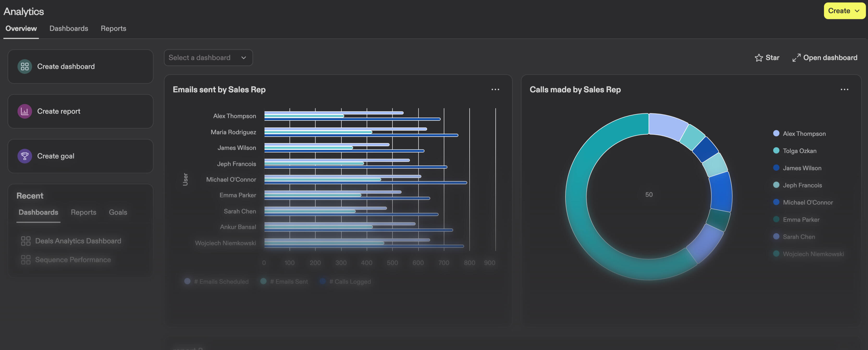Switch to the Dashboards top tab
Viewport: 868px width, 350px height.
coord(69,29)
